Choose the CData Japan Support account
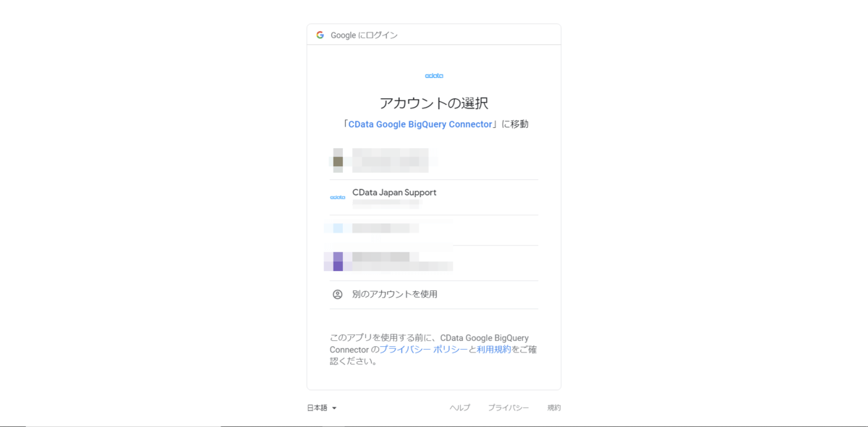 (x=434, y=197)
